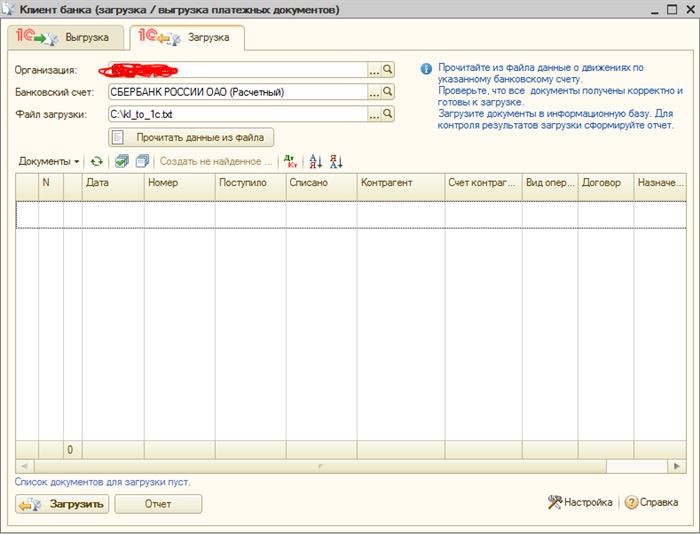Viewport: 700px width, 534px height.
Task: Open bank account lookup magnifier icon
Action: (388, 92)
